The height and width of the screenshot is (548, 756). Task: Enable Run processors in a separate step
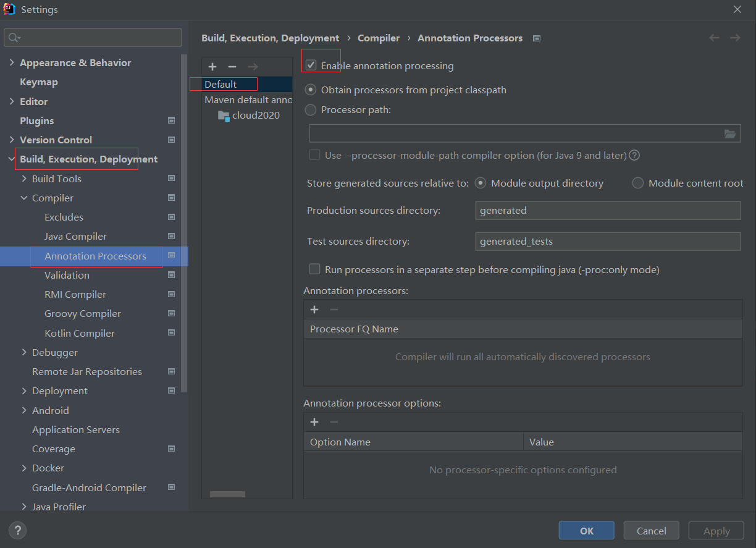(315, 269)
